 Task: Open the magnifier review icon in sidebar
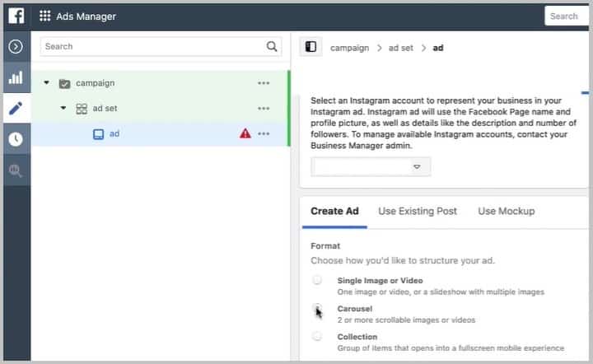[16, 170]
